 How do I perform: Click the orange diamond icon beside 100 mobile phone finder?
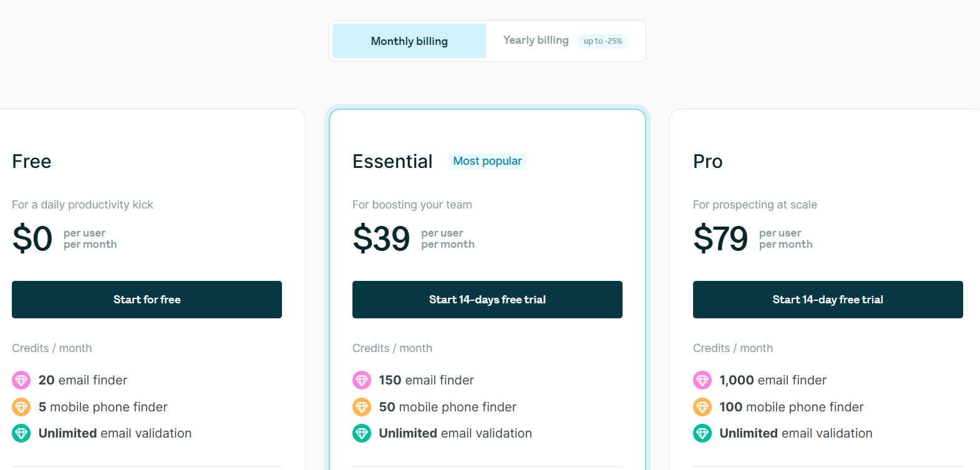702,407
